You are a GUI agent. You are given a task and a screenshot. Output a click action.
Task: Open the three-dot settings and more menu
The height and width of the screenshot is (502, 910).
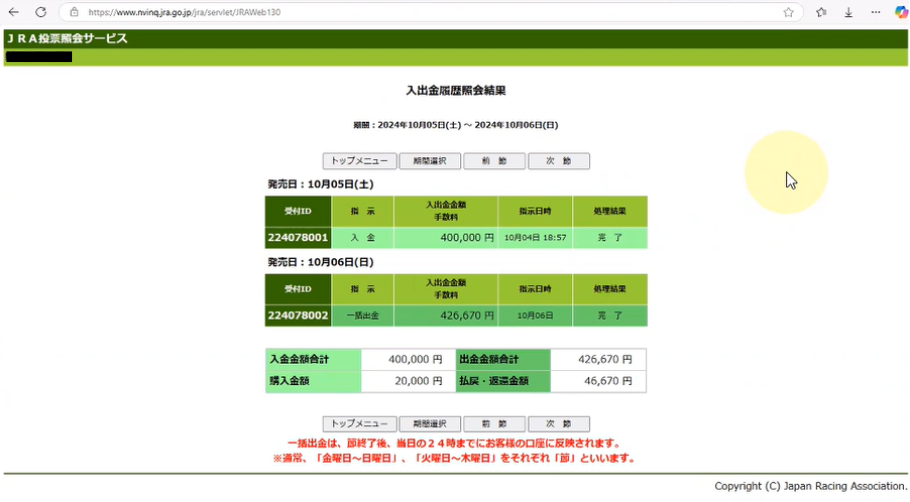(875, 12)
